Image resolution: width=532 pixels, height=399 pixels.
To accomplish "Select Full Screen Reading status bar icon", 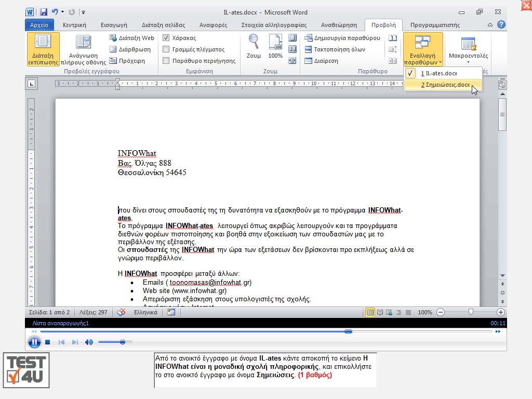I will click(x=380, y=312).
